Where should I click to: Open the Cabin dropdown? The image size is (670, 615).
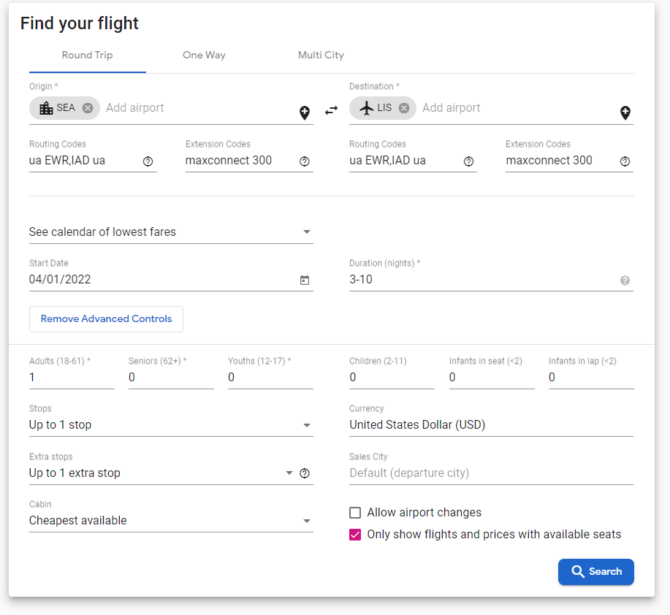[171, 521]
